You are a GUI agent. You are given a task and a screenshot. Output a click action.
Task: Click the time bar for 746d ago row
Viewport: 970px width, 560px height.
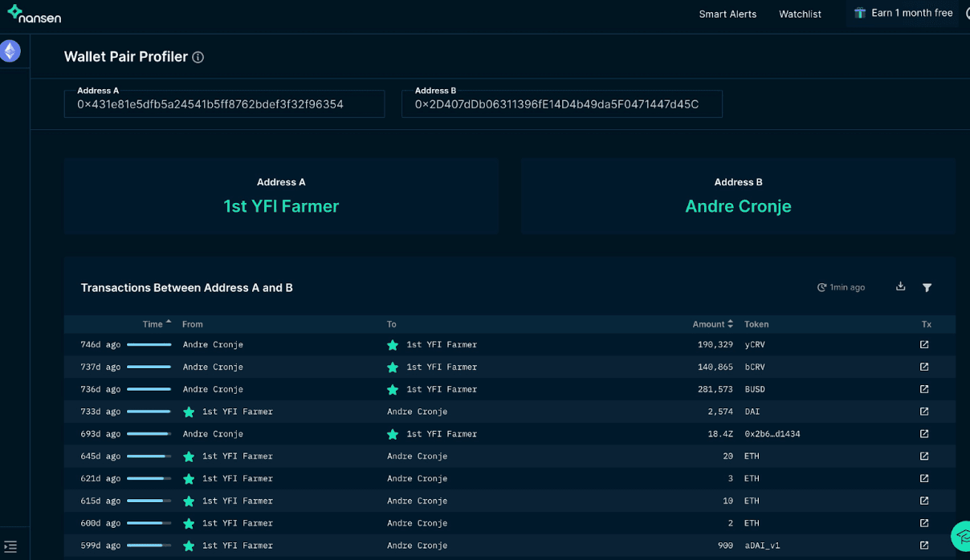pyautogui.click(x=149, y=344)
